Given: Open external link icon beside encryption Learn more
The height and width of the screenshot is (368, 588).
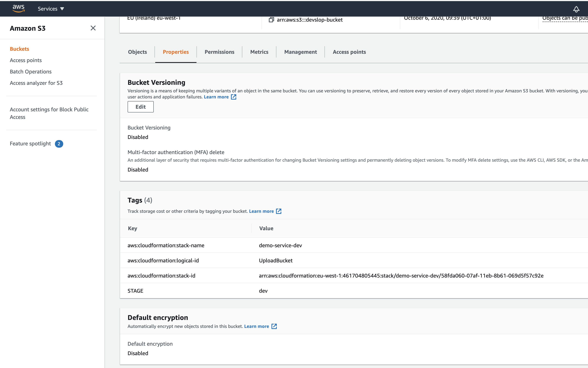Looking at the screenshot, I should pos(274,326).
